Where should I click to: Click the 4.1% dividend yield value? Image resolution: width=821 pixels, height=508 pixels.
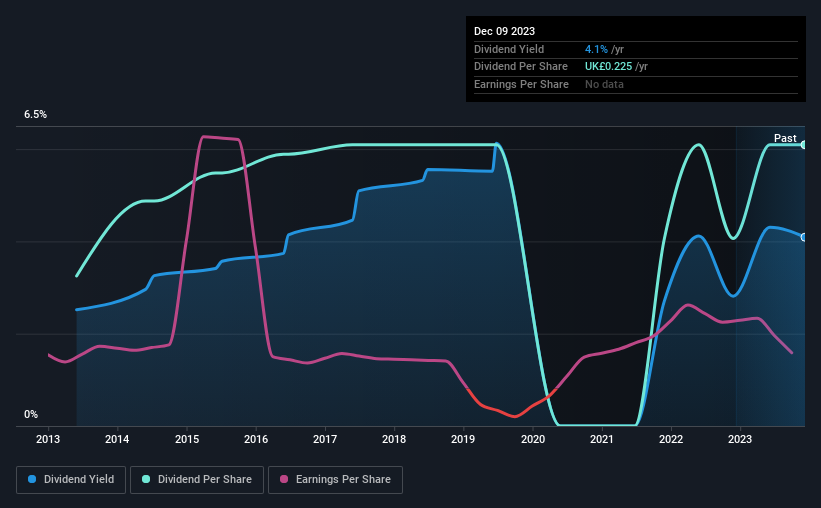[596, 49]
